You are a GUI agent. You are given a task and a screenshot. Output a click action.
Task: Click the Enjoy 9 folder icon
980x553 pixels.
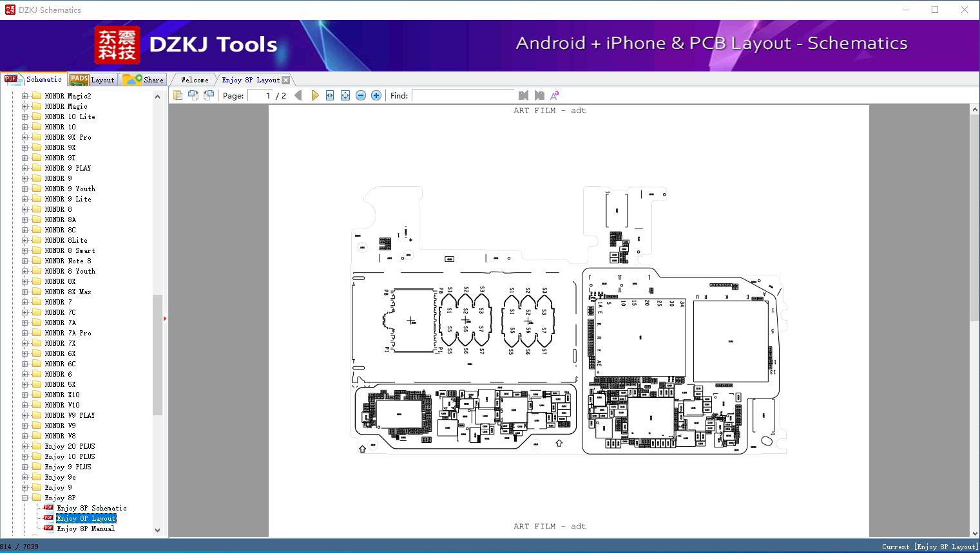coord(37,487)
